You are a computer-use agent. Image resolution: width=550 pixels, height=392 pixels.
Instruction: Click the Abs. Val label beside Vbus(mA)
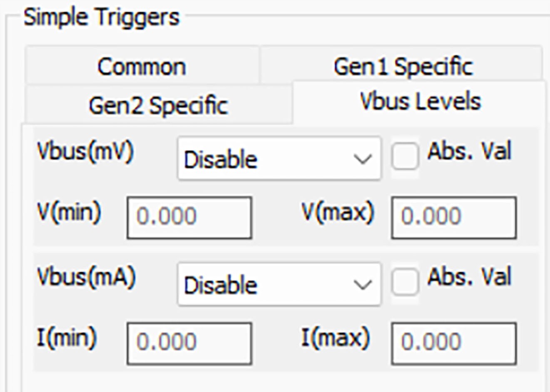pyautogui.click(x=469, y=276)
